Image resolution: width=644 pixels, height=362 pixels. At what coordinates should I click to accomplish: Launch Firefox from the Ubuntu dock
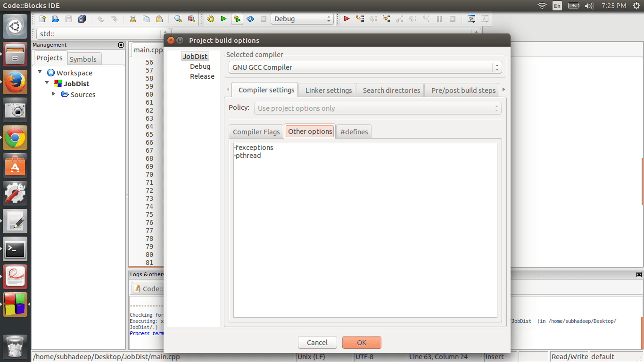point(15,82)
